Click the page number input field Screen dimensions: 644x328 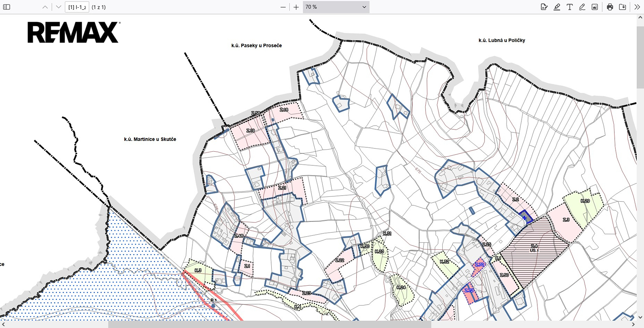pyautogui.click(x=77, y=7)
